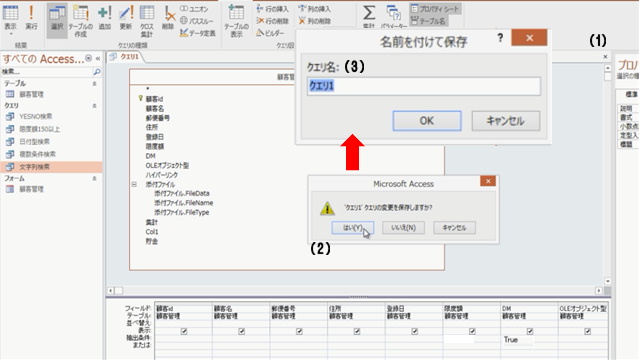
Task: Collapse the テーブル group in navigation pane
Action: (x=94, y=83)
